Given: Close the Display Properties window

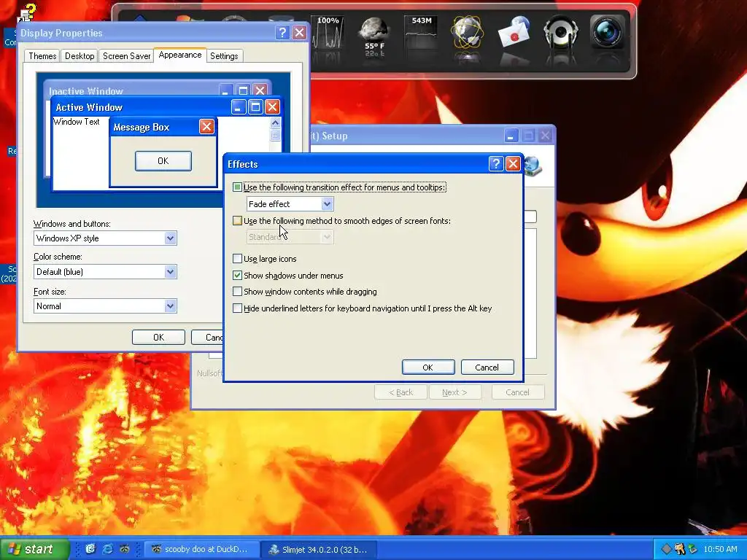Looking at the screenshot, I should coord(299,32).
